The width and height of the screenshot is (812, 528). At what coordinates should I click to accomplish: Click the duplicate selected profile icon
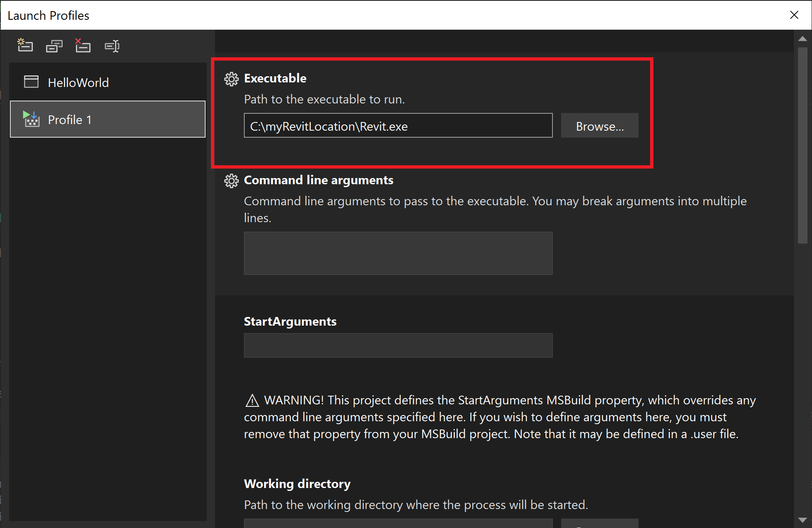pos(54,46)
